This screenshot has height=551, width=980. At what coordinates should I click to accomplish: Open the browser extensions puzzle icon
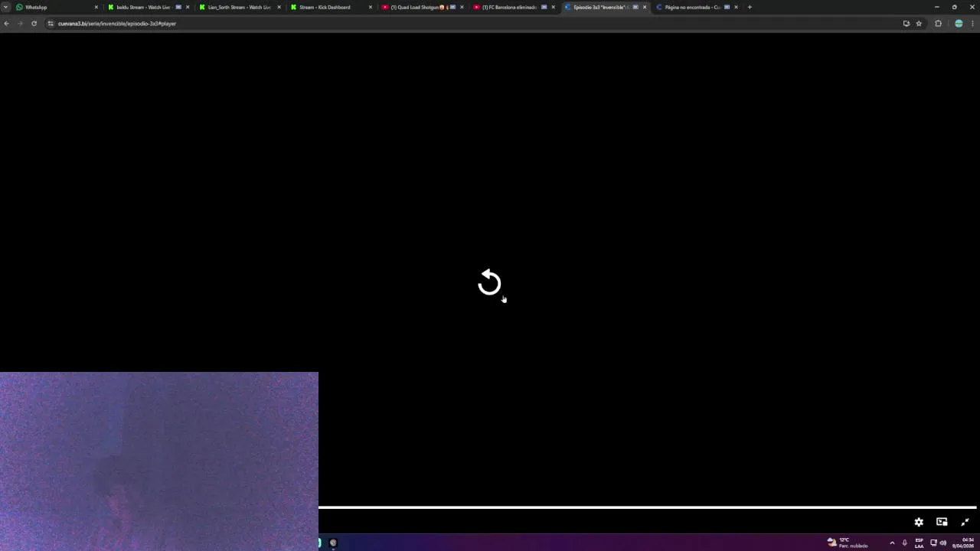coord(938,24)
